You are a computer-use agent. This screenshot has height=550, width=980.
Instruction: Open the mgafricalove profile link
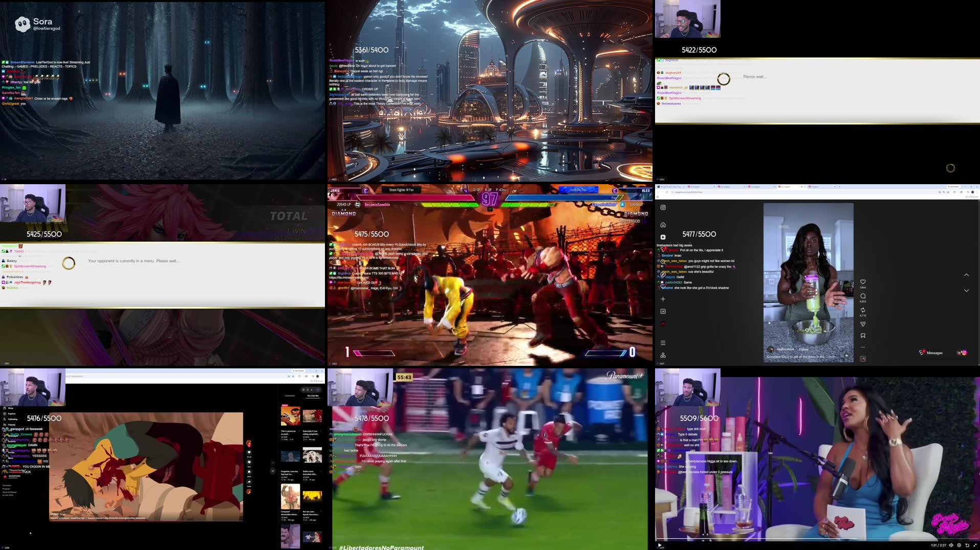click(x=786, y=349)
